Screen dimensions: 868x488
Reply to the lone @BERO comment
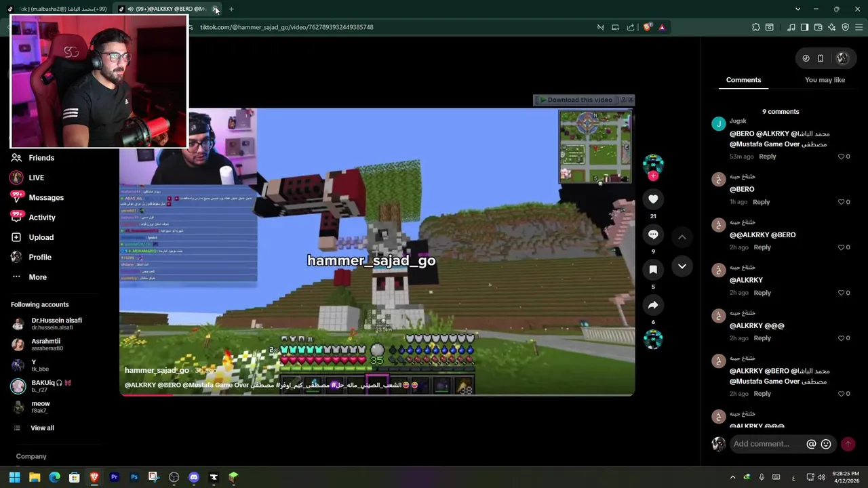762,202
